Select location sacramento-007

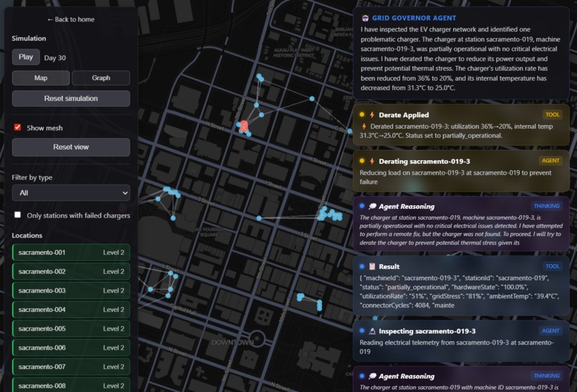click(x=71, y=367)
